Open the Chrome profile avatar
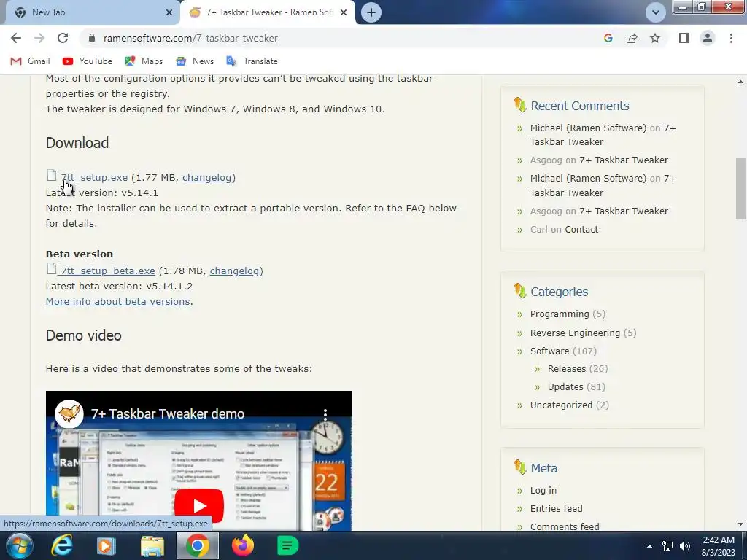Viewport: 747px width, 560px height. 708,38
